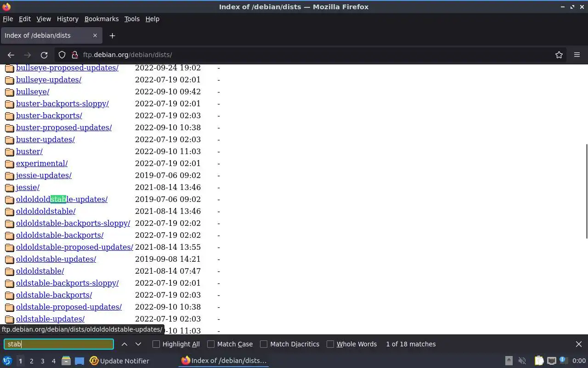Enable the Whole Words checkbox
The image size is (588, 368).
click(330, 344)
